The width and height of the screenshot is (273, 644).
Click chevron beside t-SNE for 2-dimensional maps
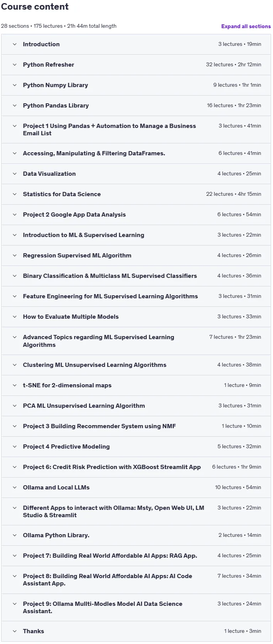15,385
